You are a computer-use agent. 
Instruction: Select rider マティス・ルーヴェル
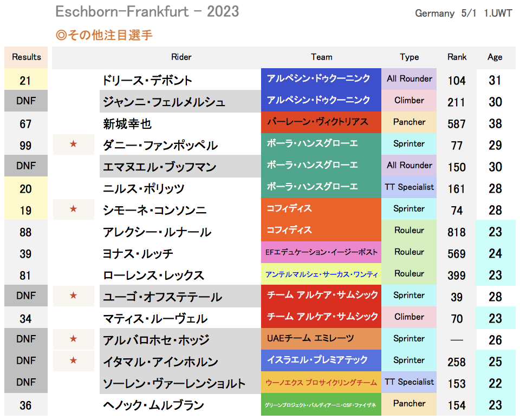155,319
